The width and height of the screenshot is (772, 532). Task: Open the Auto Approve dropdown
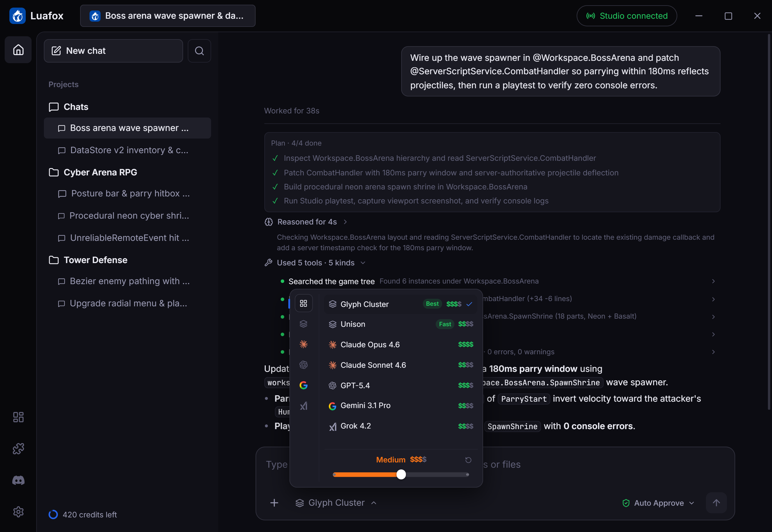659,503
